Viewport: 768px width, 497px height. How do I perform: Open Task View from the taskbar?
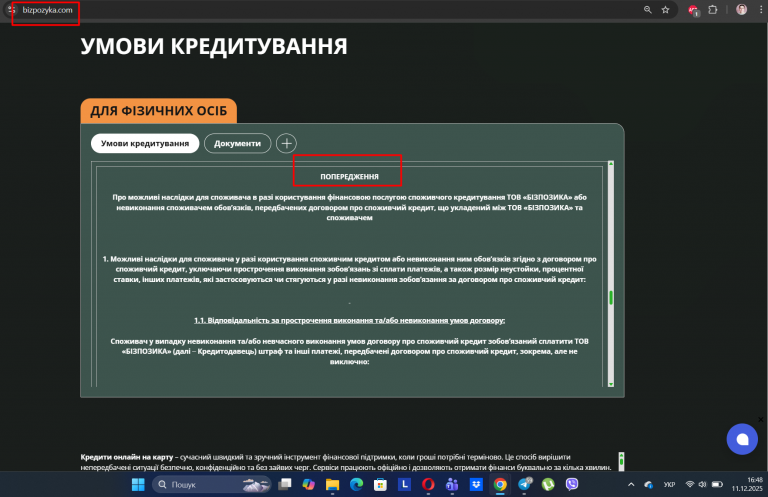tap(285, 485)
